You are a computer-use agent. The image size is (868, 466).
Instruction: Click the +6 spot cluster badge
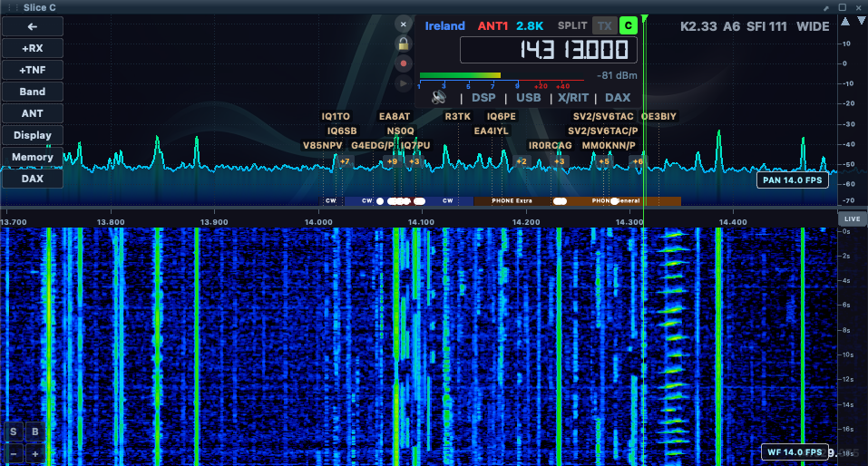[x=638, y=161]
